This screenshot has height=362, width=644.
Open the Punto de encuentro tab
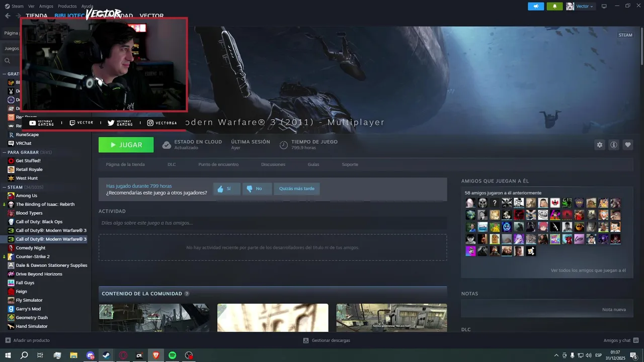click(218, 164)
